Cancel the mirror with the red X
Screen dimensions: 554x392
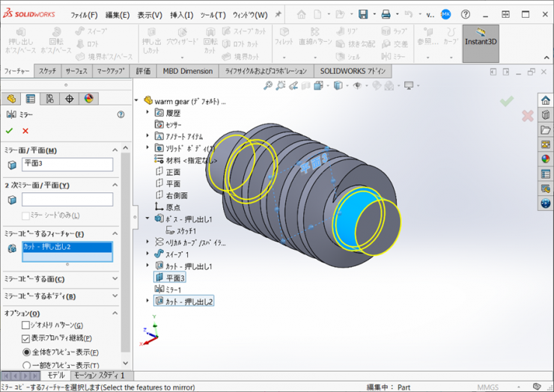pyautogui.click(x=25, y=131)
